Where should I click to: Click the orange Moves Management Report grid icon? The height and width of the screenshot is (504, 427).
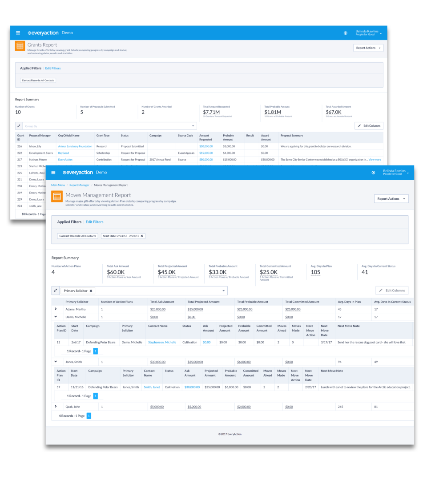57,196
